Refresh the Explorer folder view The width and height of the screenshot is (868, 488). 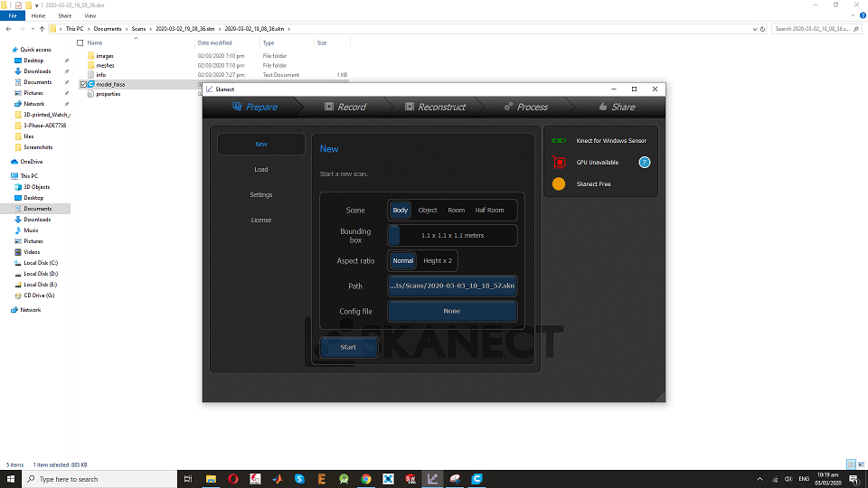(763, 29)
